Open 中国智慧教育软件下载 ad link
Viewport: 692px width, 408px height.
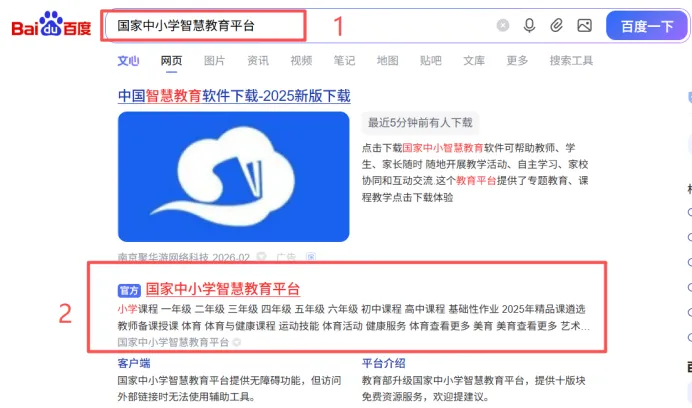(234, 96)
